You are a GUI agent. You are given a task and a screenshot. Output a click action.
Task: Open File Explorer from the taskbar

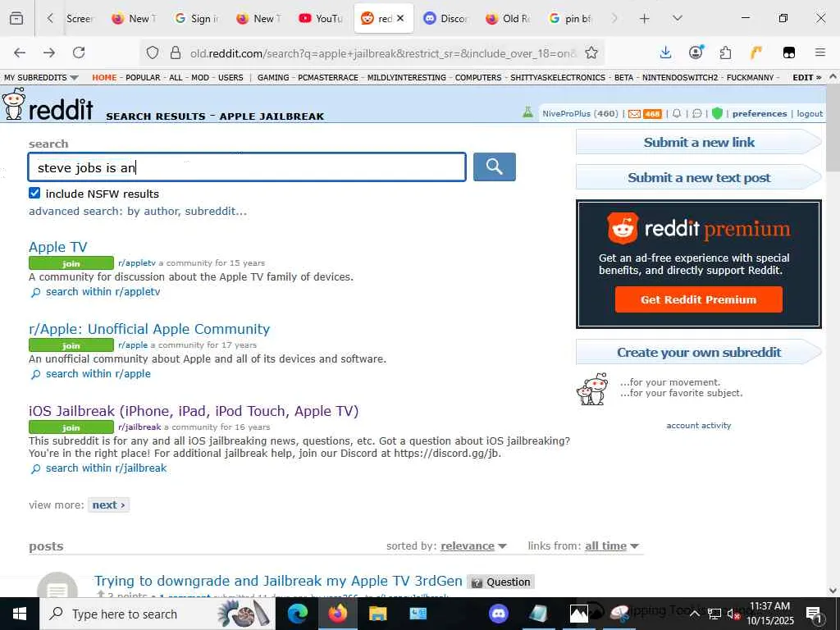click(x=377, y=614)
